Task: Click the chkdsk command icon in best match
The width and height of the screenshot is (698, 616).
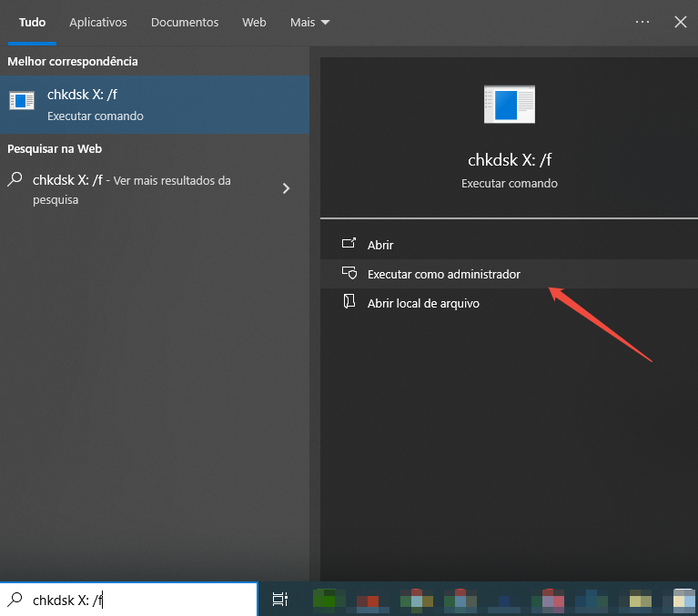Action: 22,101
